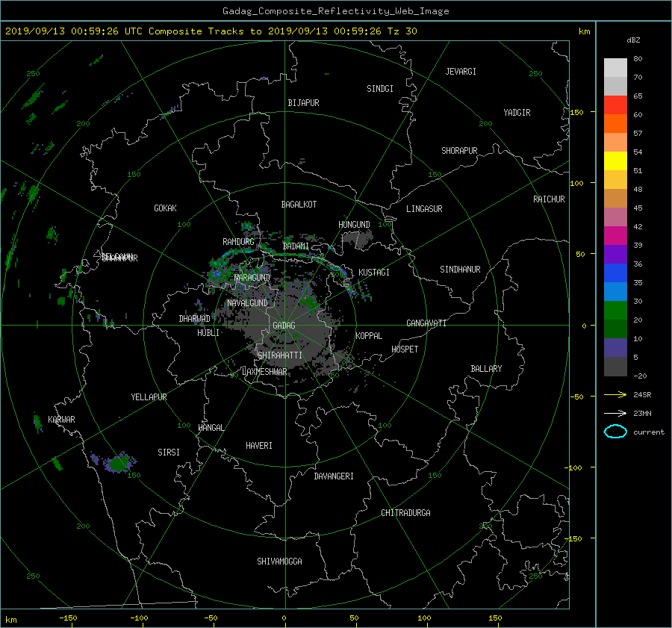Select the BIJAPUR city label
672x628 pixels.
303,103
